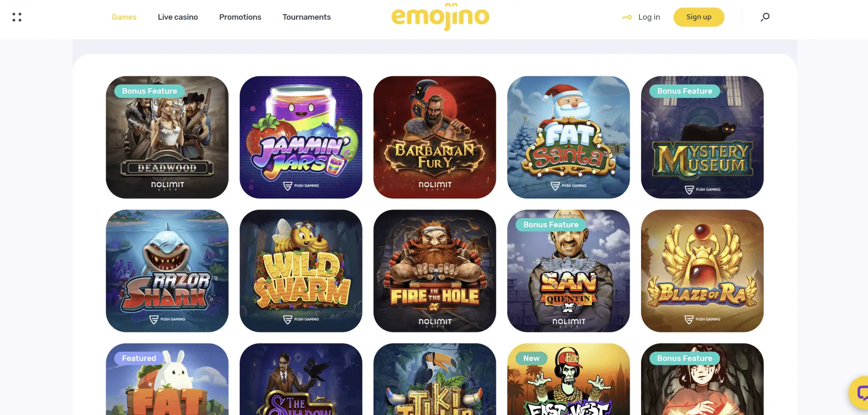Screen dimensions: 868x415
Task: Click the Sign up button
Action: pos(698,17)
